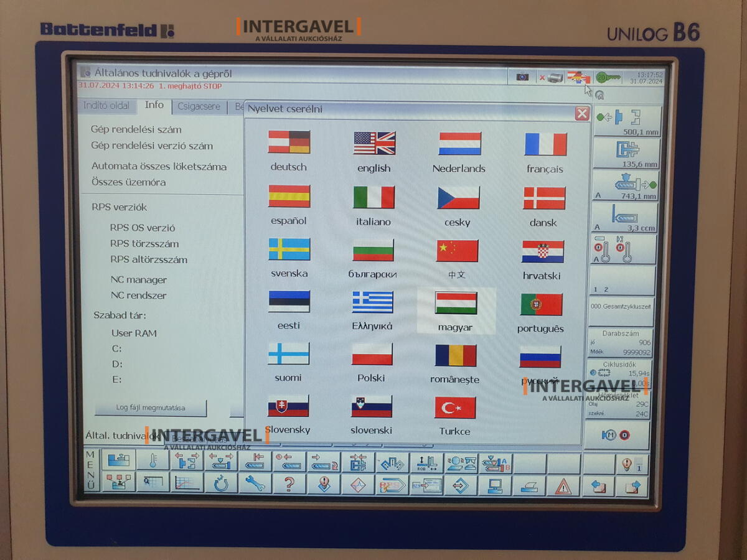The image size is (747, 560).
Task: Select the Turkce flag
Action: tap(455, 408)
